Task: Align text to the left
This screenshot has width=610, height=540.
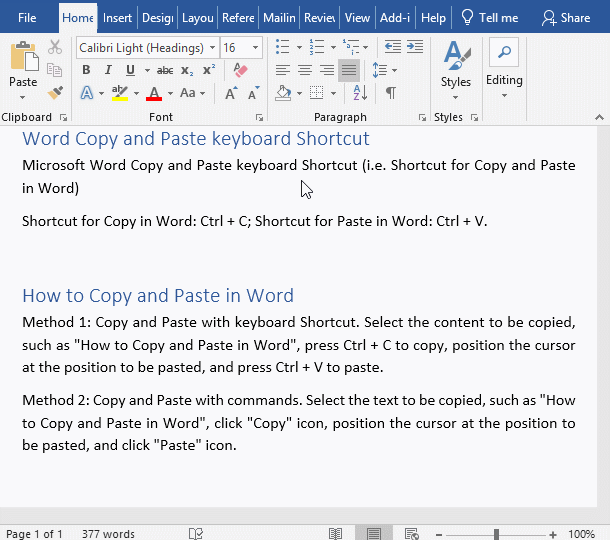Action: (x=283, y=70)
